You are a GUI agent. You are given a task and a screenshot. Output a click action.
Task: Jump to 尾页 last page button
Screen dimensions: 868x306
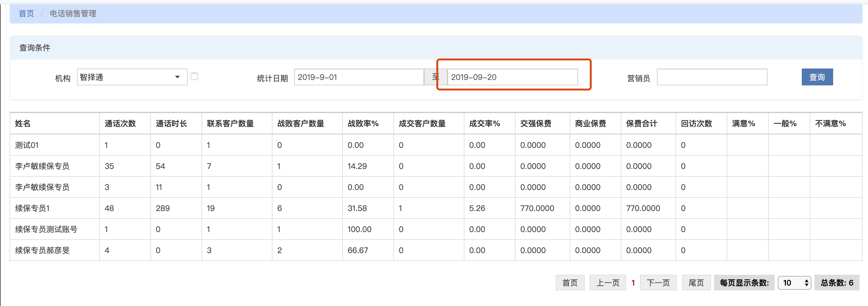coord(696,283)
